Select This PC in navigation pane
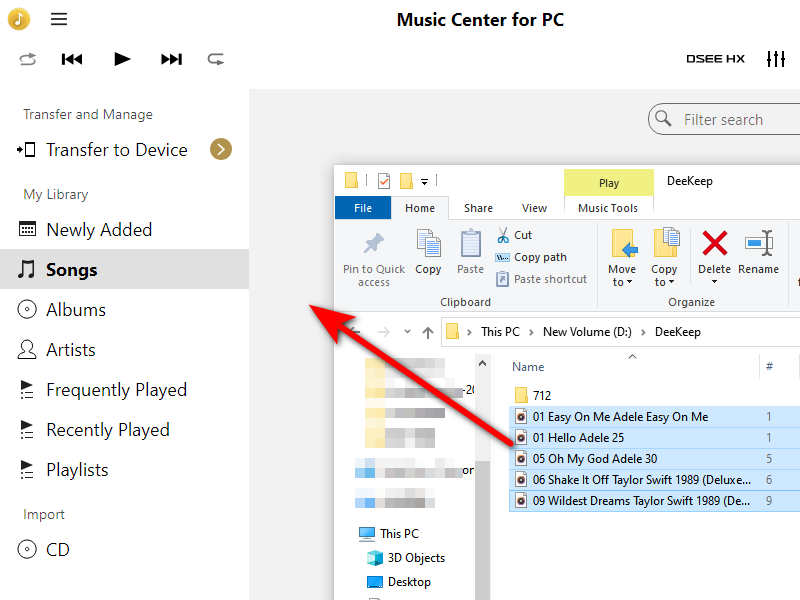 (x=389, y=534)
